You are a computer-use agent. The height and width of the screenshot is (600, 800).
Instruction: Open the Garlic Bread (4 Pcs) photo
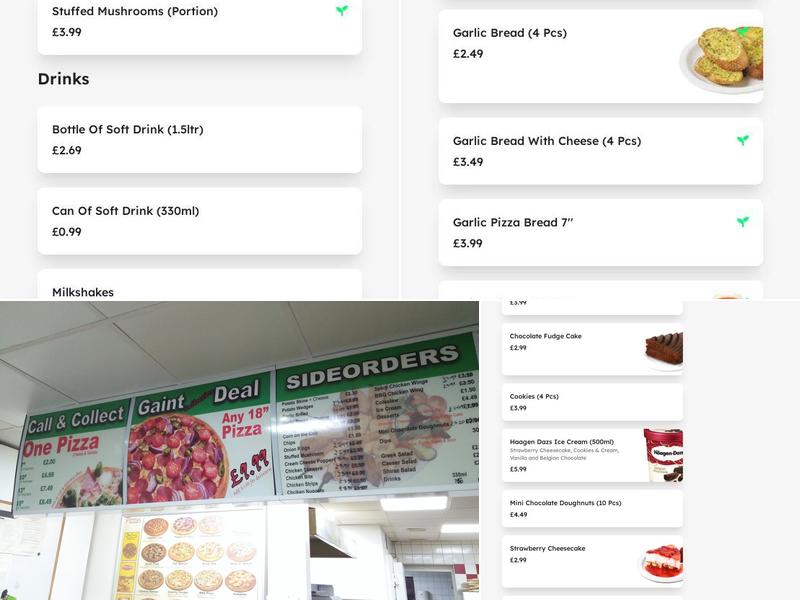tap(721, 59)
